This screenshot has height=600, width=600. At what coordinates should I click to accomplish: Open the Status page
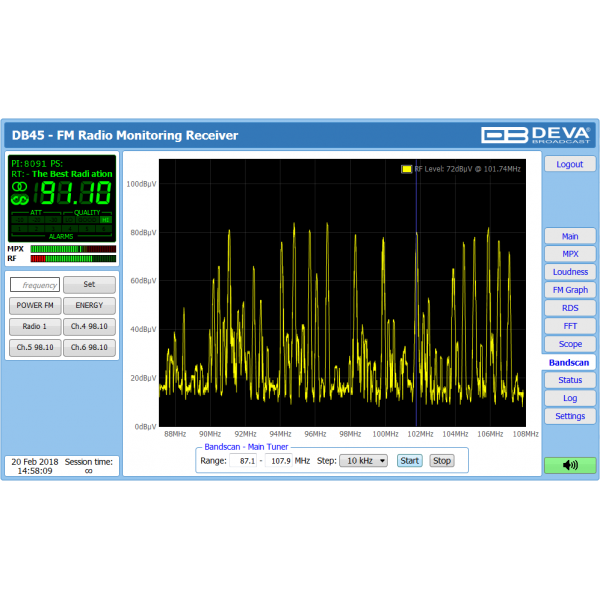tap(570, 380)
